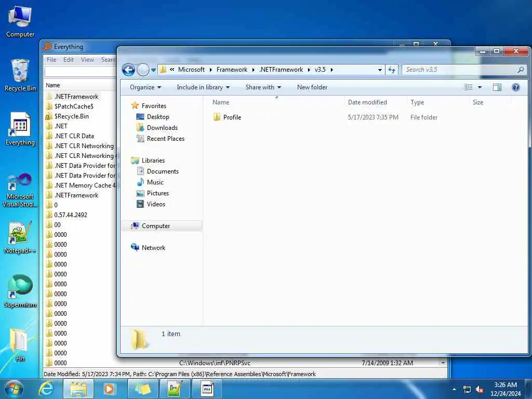This screenshot has height=399, width=532.
Task: Open the Organize dropdown menu
Action: click(145, 87)
